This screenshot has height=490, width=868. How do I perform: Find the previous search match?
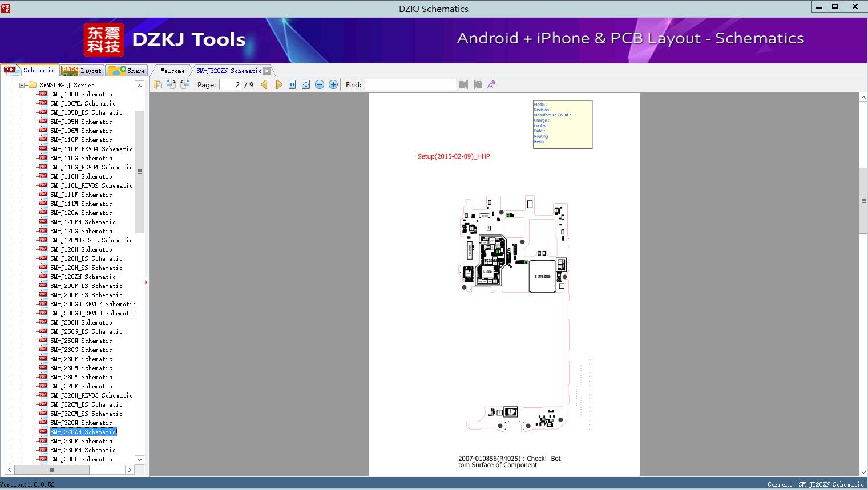[463, 84]
